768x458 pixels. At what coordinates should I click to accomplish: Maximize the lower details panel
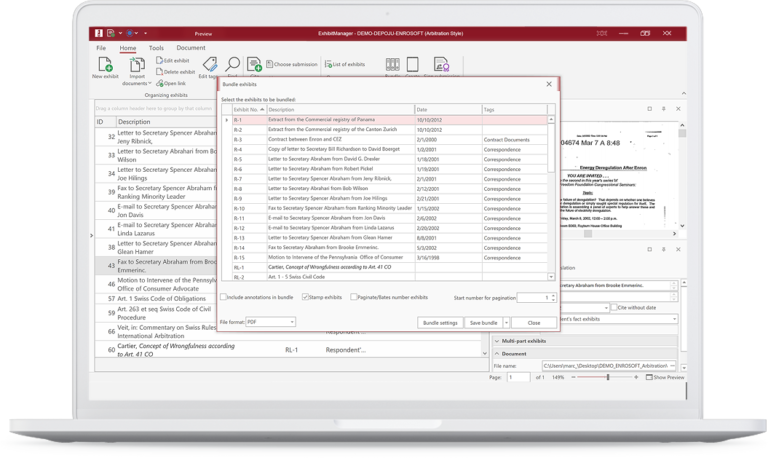pos(649,249)
